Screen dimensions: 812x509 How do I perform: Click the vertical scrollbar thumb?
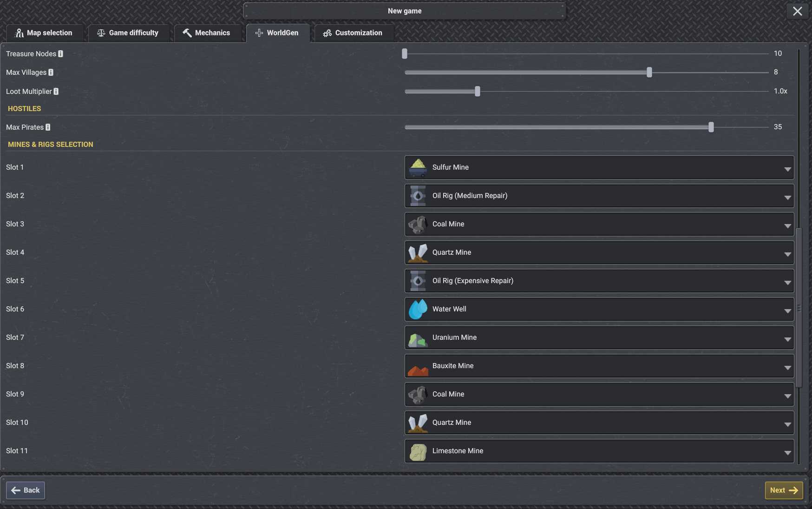[x=799, y=308]
